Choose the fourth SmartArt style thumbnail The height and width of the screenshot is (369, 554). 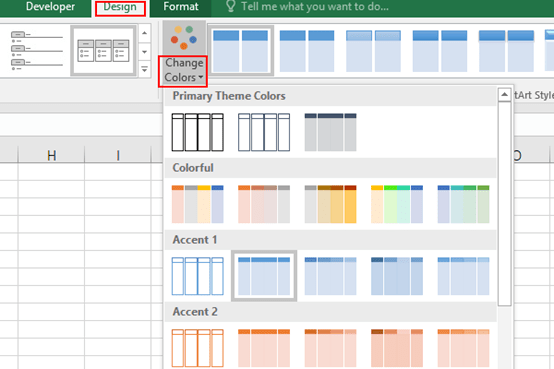[x=440, y=51]
